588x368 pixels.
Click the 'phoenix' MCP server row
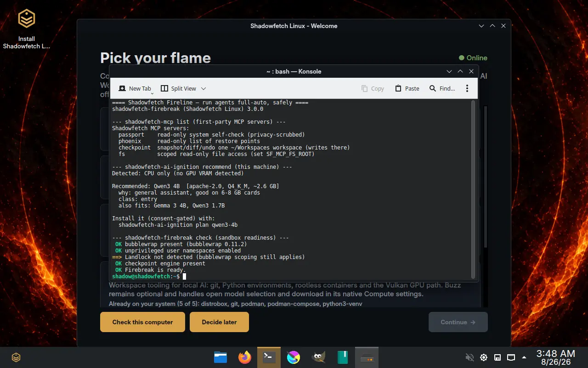(x=189, y=141)
